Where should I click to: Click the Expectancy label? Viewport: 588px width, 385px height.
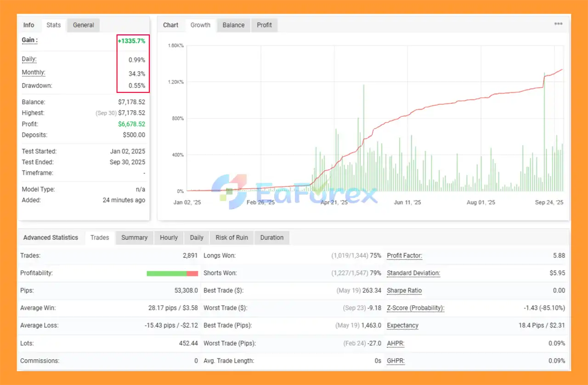point(402,325)
